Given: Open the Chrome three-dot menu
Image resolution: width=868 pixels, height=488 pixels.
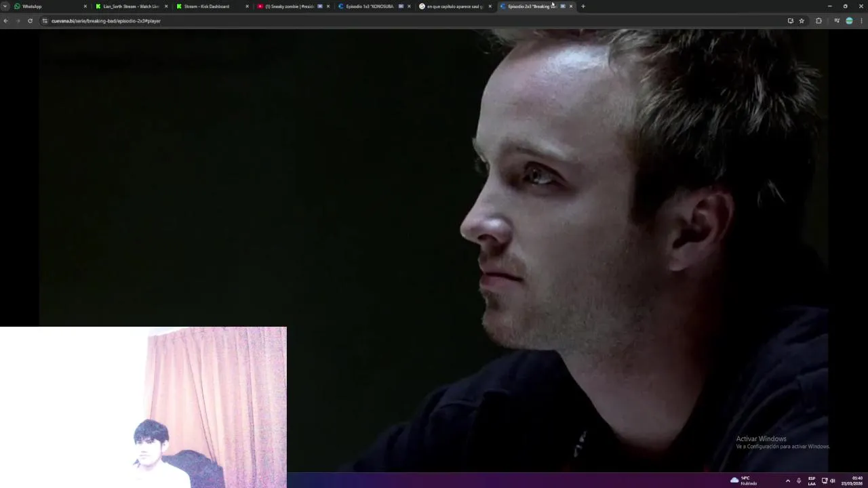Looking at the screenshot, I should coord(862,21).
